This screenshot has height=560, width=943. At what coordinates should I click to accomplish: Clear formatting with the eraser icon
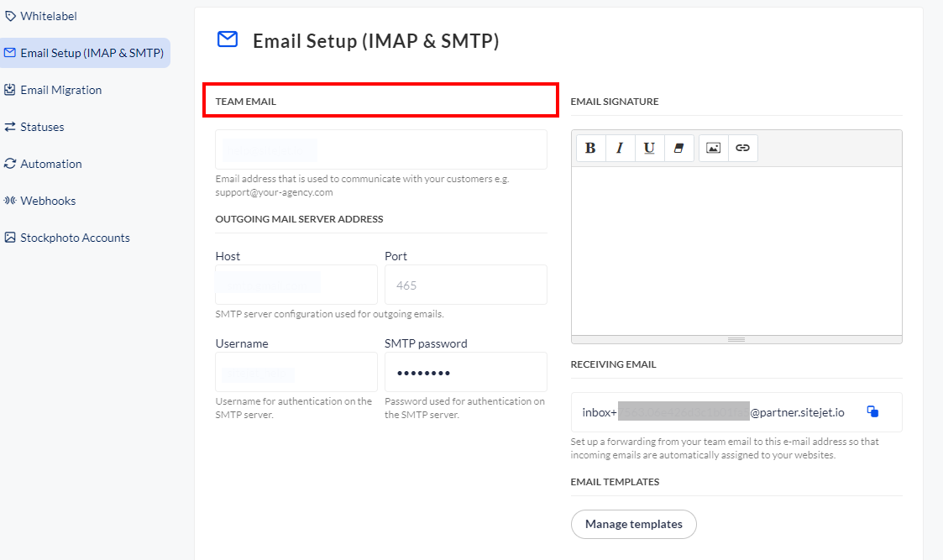point(678,148)
